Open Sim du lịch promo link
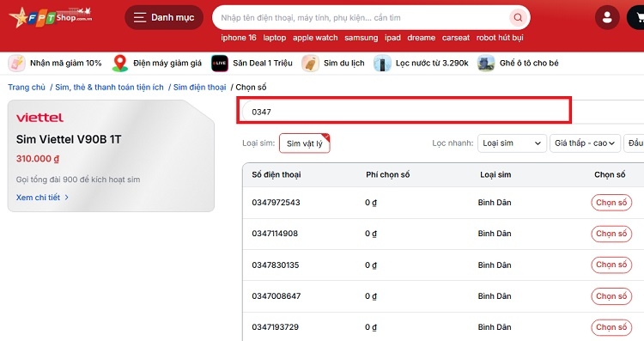The height and width of the screenshot is (341, 644). [x=343, y=64]
